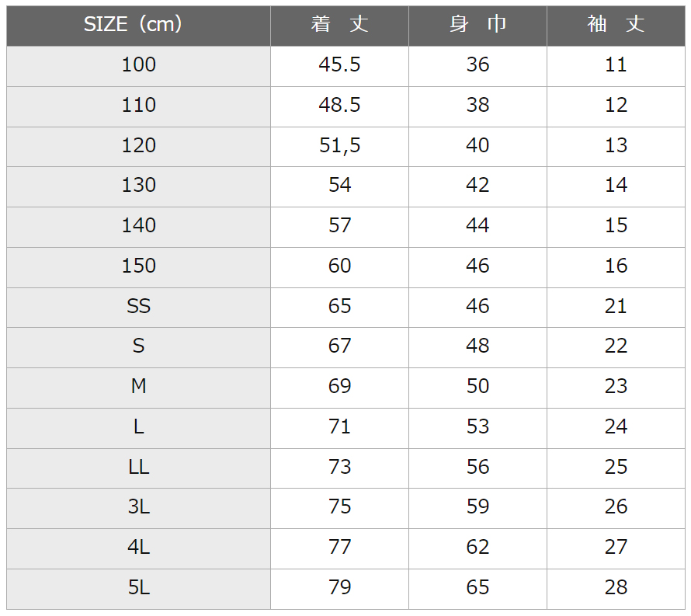This screenshot has height=616, width=691.
Task: Click the length value 79
Action: (x=339, y=589)
